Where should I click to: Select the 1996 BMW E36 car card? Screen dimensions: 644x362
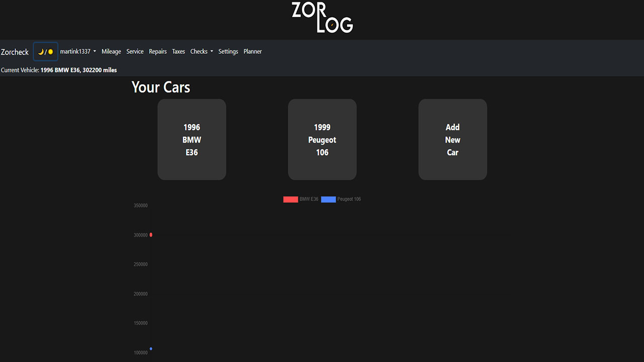[x=192, y=139]
